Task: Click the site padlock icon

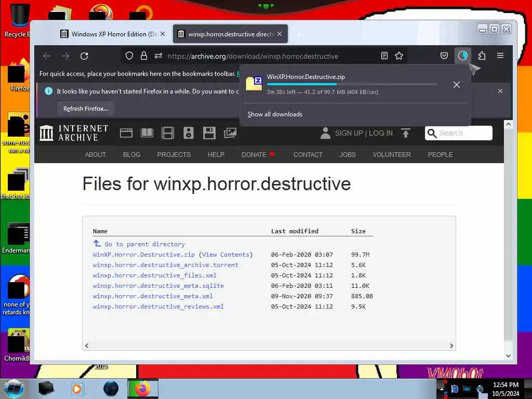Action: 144,56
